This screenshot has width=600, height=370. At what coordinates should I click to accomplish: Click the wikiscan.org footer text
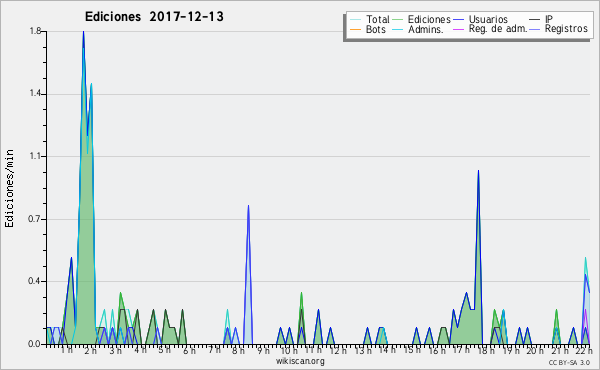coord(300,361)
